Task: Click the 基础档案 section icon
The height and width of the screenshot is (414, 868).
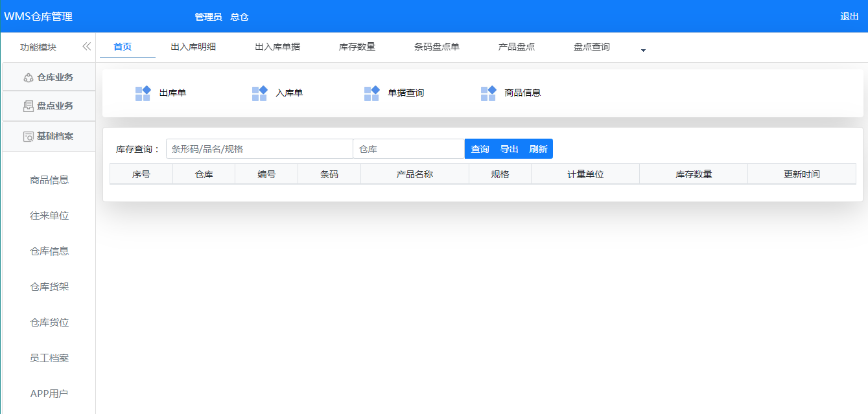Action: pos(28,137)
